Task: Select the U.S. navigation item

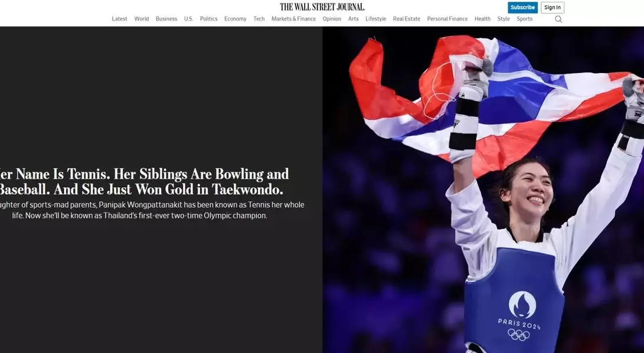Action: coord(189,19)
